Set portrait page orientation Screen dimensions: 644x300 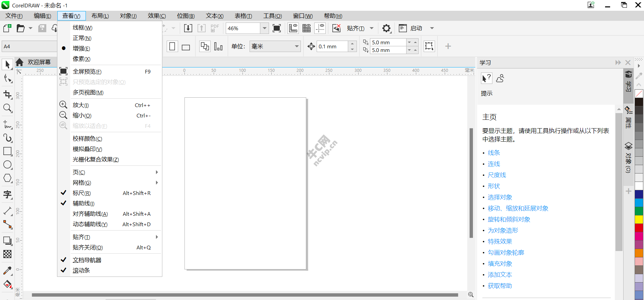click(172, 46)
